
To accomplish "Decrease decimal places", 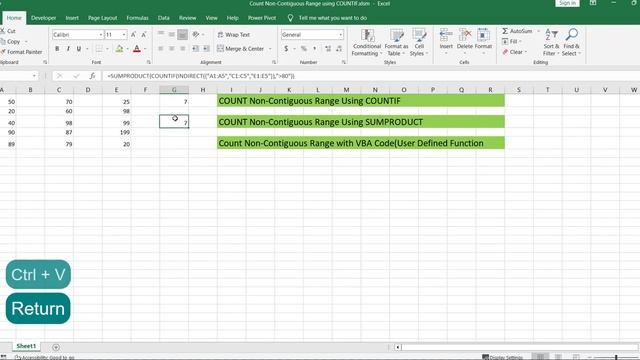I will point(339,49).
